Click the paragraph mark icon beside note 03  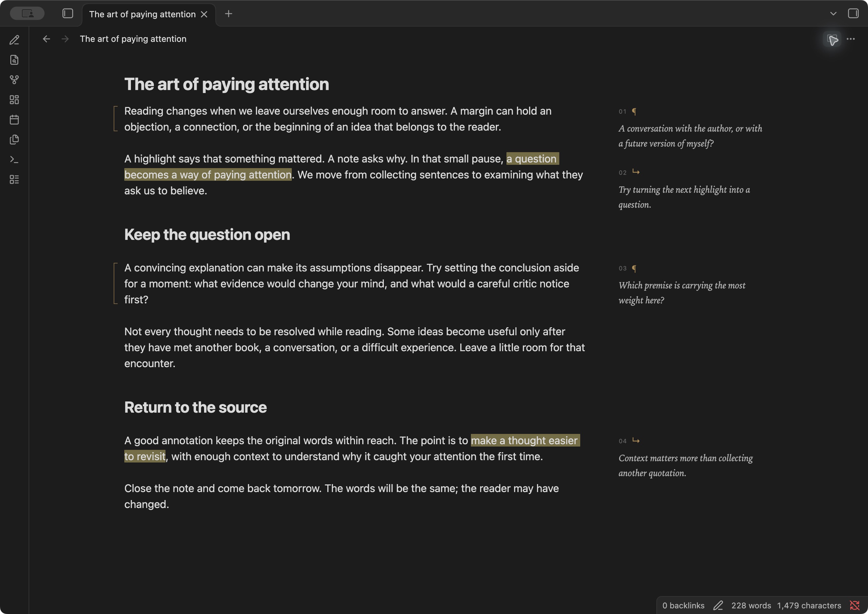tap(634, 268)
